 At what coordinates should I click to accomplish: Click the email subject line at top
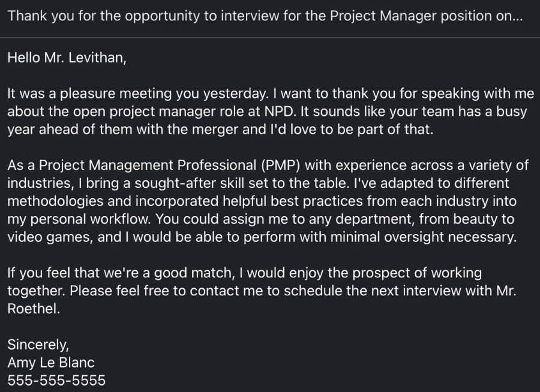coord(264,16)
